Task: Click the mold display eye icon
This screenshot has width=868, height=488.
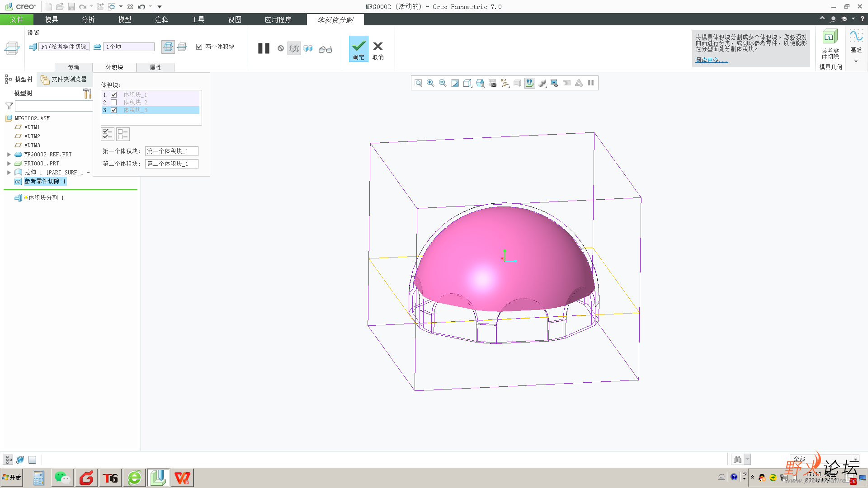Action: click(x=554, y=83)
